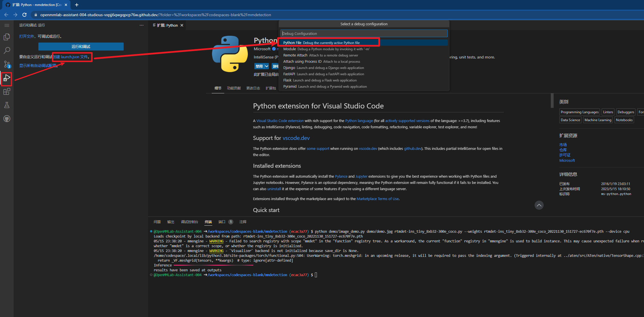Select the Run and Debug icon
Screen dimensions: 644x317
pyautogui.click(x=7, y=78)
